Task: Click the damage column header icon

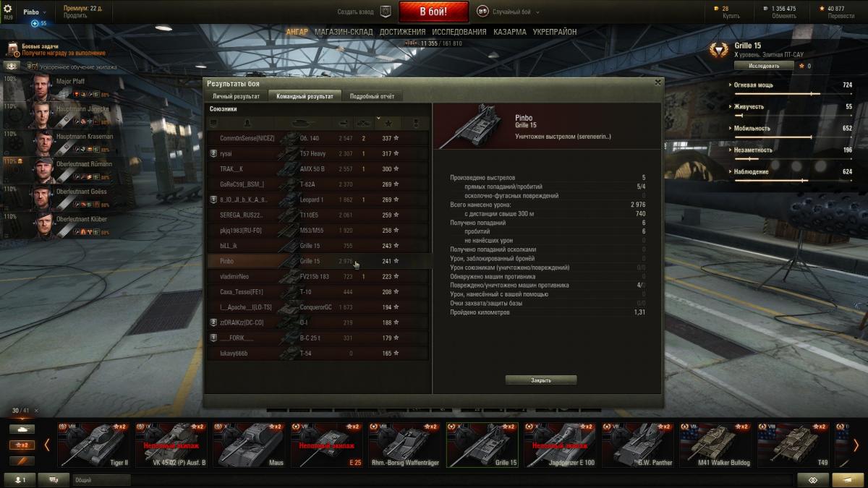Action: click(x=345, y=123)
